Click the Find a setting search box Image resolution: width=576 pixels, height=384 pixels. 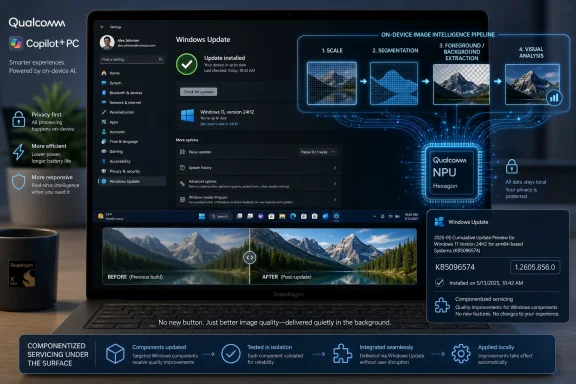(x=132, y=59)
